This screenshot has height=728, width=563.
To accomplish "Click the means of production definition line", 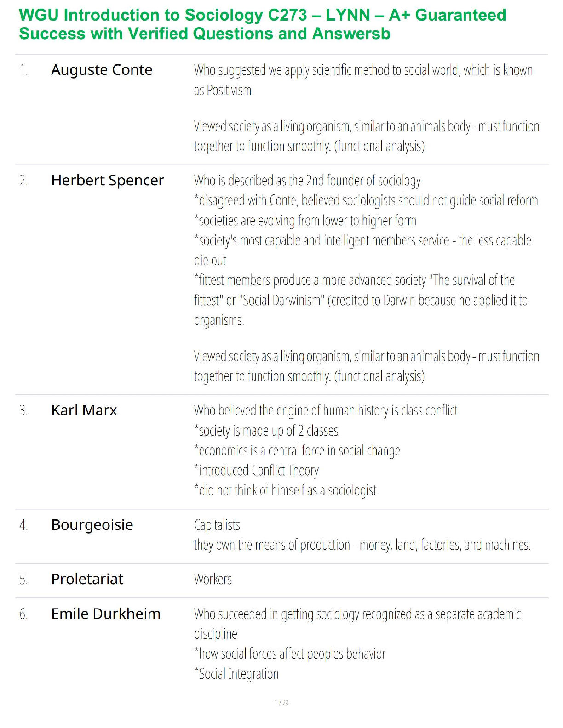I will tap(362, 545).
